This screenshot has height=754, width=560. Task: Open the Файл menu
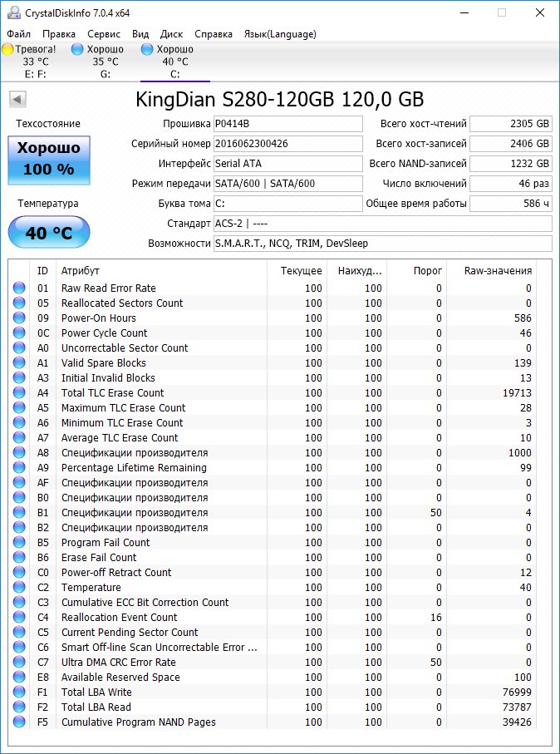pyautogui.click(x=19, y=34)
